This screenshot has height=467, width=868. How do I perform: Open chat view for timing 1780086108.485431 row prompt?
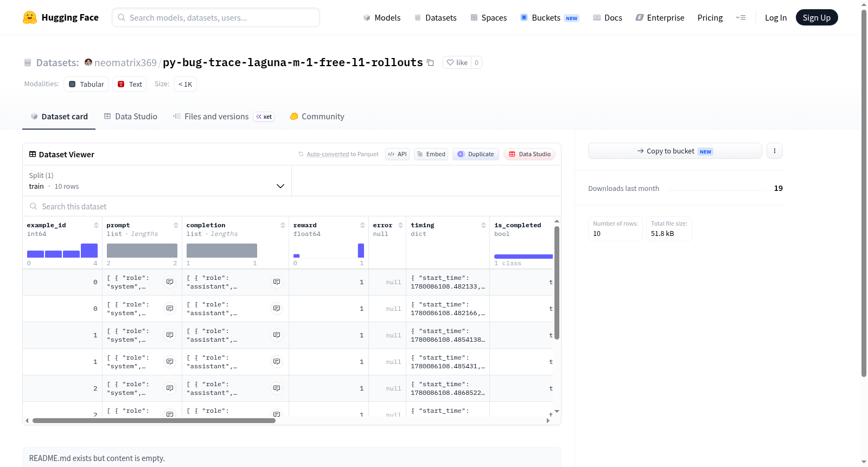click(170, 362)
